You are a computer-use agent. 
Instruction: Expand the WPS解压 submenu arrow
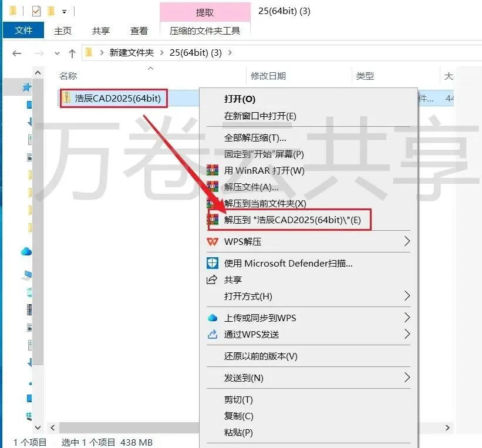407,241
